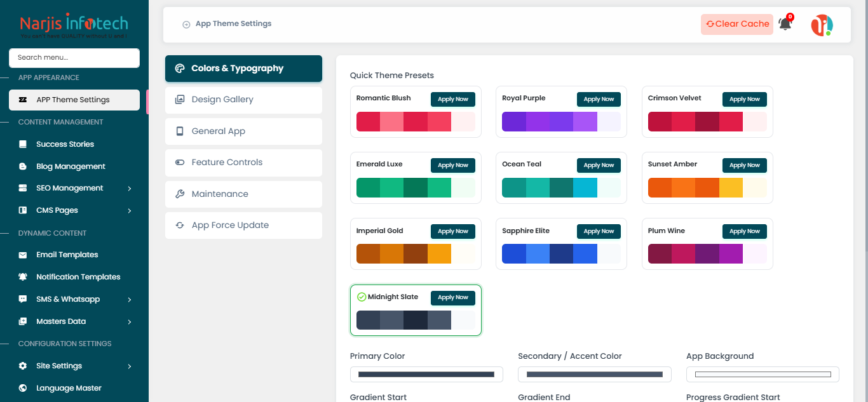The height and width of the screenshot is (402, 868).
Task: Open the App Force Update tab
Action: 243,225
